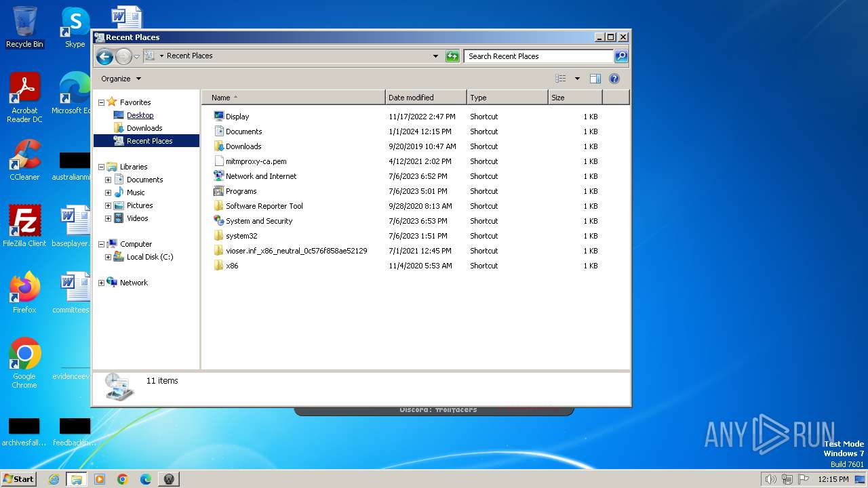Open the address bar history dropdown arrow

click(x=435, y=56)
